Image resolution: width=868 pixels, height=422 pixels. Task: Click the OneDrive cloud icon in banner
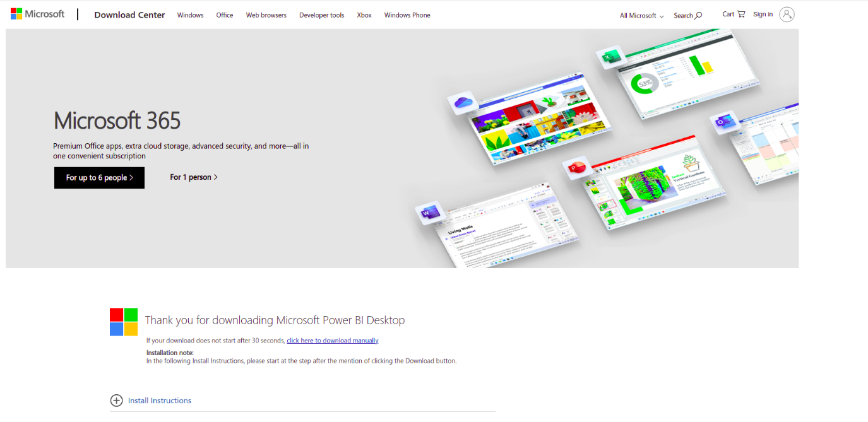point(463,102)
